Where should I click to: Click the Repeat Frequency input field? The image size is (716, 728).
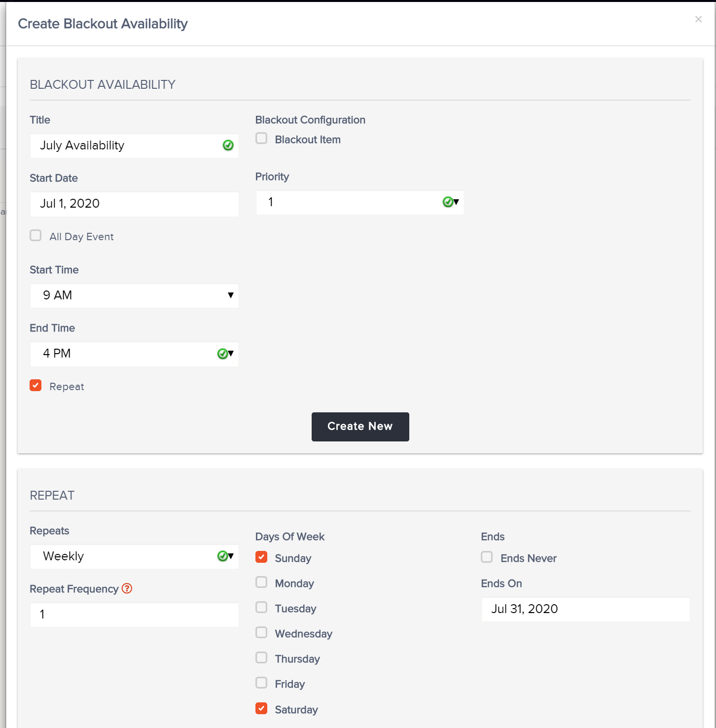coord(134,615)
